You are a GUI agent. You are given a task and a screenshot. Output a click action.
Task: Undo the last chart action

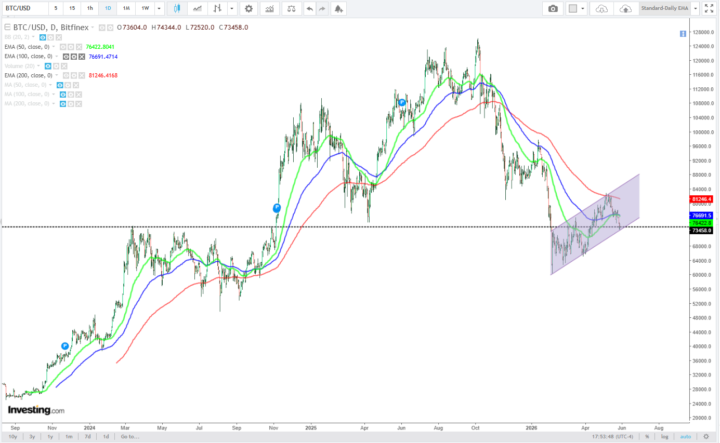tap(310, 9)
